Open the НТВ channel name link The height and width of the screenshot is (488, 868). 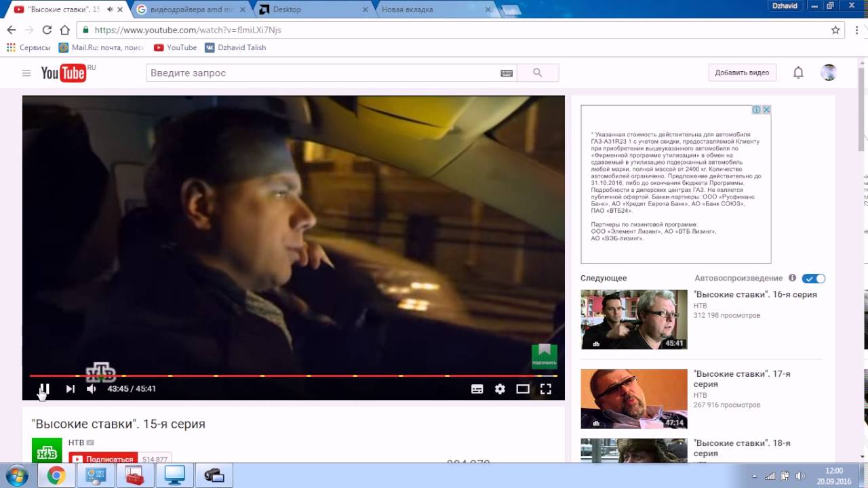point(76,443)
